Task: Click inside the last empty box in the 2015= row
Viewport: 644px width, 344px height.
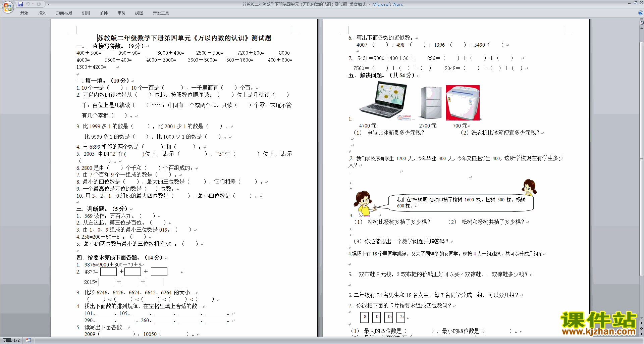Action: 155,282
